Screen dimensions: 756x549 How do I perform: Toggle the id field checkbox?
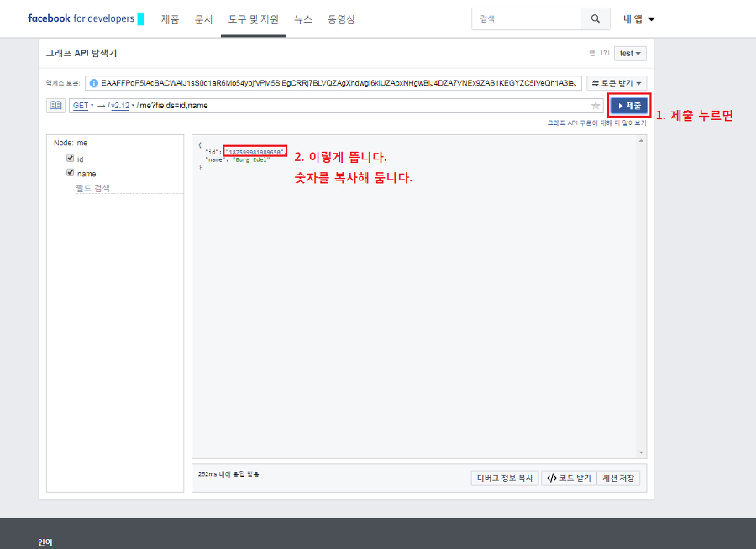coord(71,158)
